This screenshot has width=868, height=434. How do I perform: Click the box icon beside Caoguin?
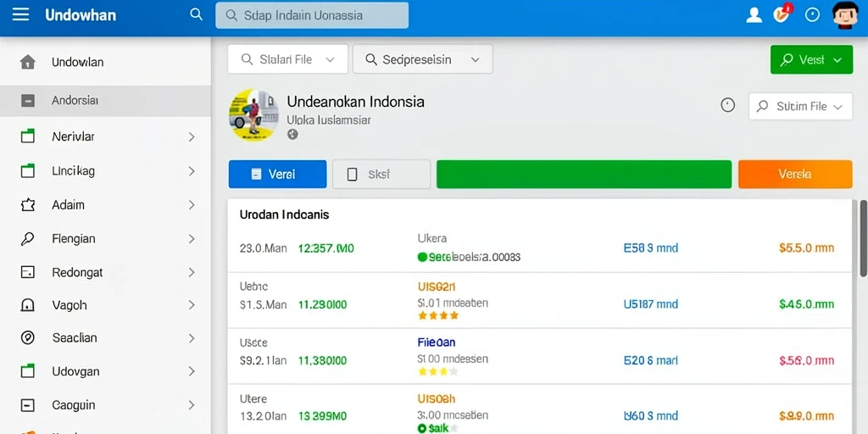pyautogui.click(x=28, y=405)
